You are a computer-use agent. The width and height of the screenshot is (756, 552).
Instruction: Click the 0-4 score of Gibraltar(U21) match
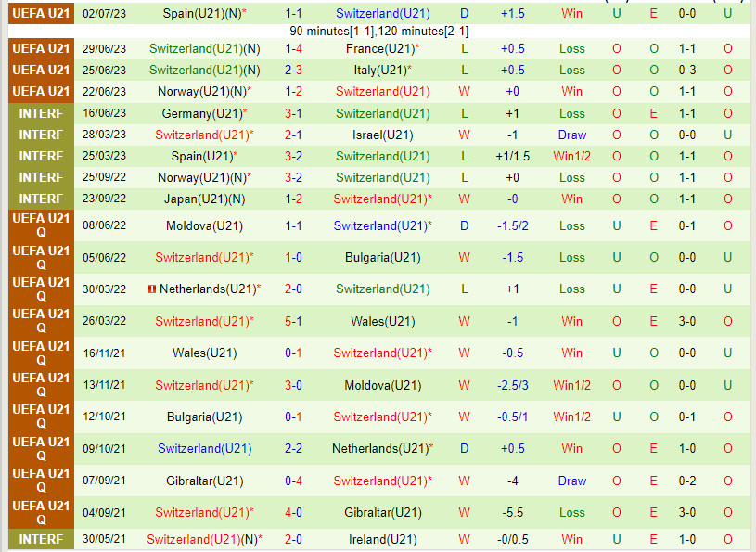[x=294, y=481]
